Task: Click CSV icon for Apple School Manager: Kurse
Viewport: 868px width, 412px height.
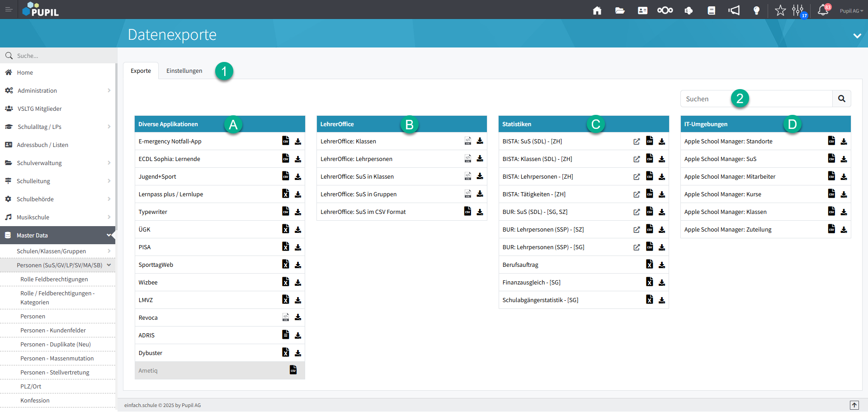Action: point(831,194)
